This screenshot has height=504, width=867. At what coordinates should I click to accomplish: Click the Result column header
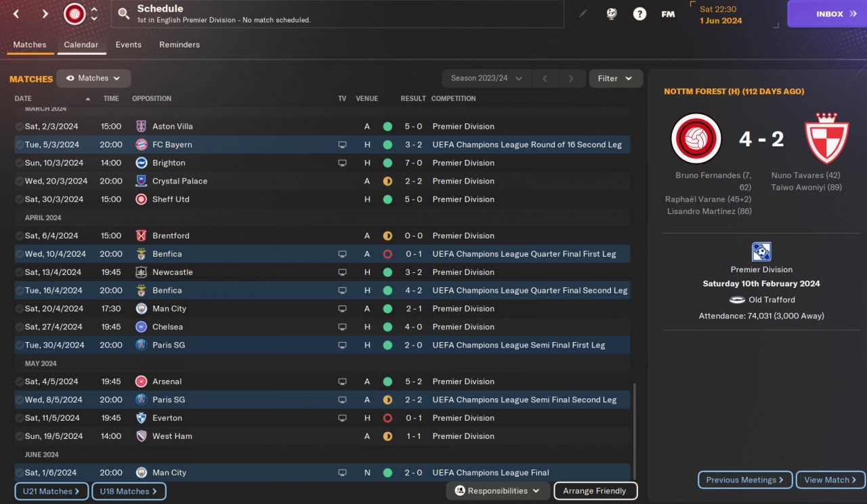[x=413, y=99]
